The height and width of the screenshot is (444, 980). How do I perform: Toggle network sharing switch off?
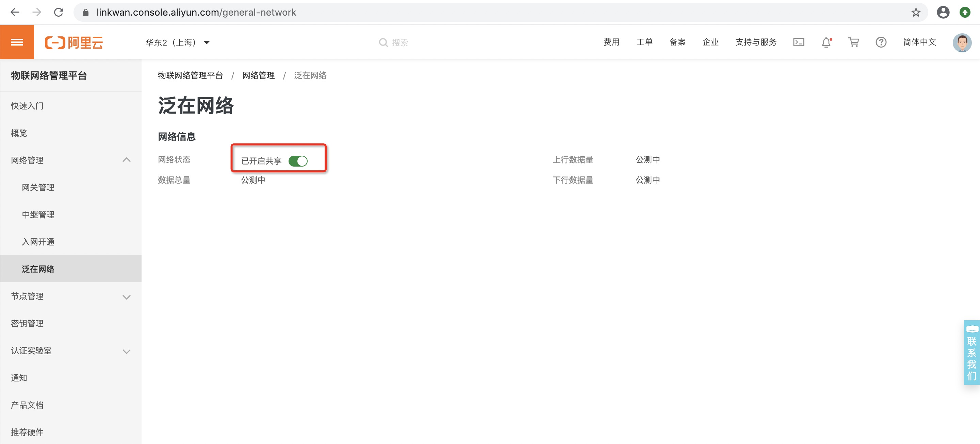[x=298, y=161]
